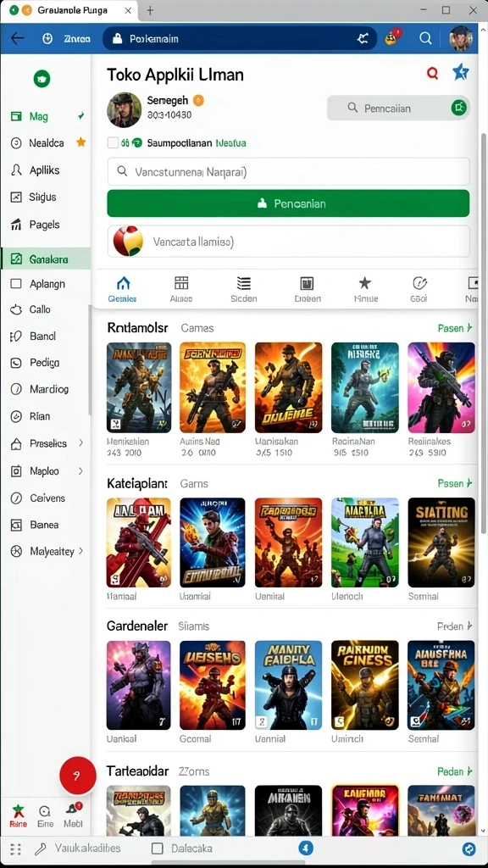
Task: Open the SIATTING game cover in the Kateiaplan row
Action: click(x=441, y=542)
